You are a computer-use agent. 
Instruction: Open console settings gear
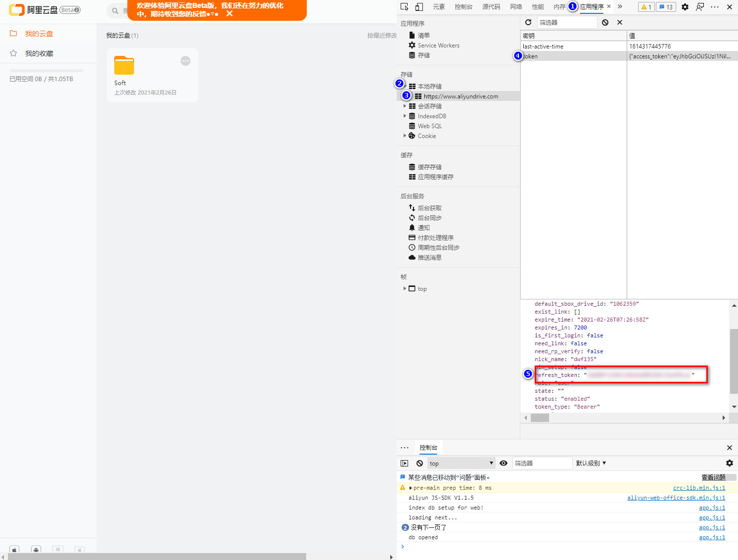pyautogui.click(x=729, y=463)
